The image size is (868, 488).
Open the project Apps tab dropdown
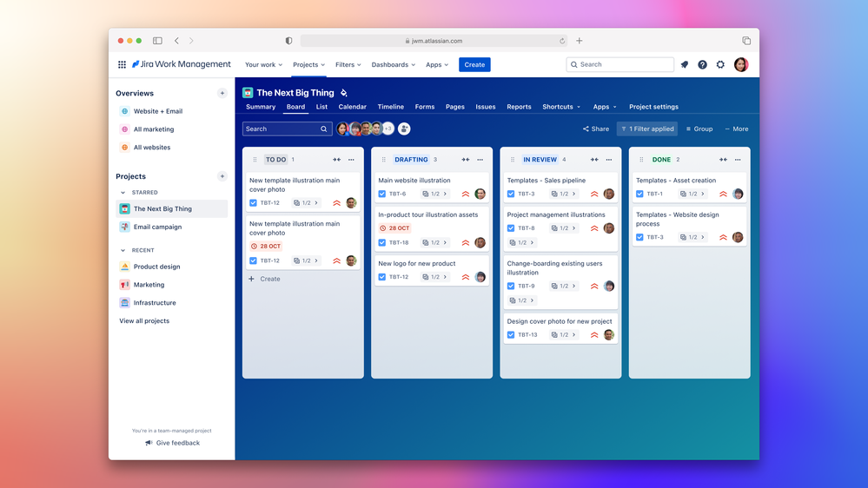coord(605,107)
